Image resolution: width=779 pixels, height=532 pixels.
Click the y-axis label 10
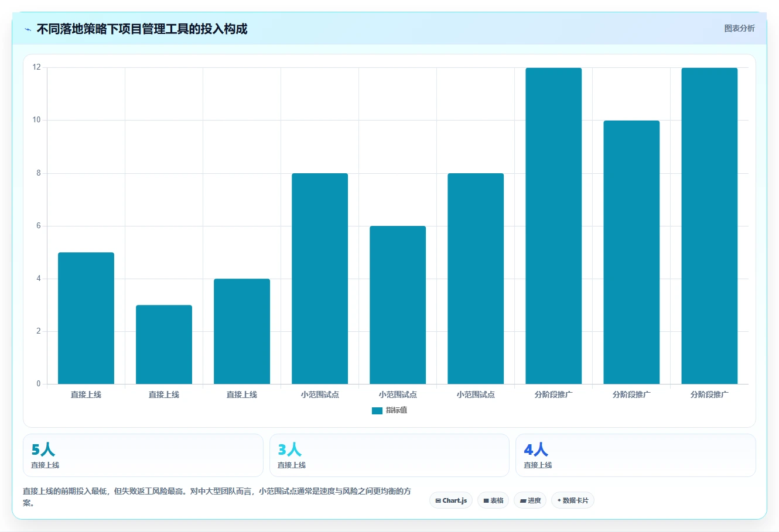point(37,120)
